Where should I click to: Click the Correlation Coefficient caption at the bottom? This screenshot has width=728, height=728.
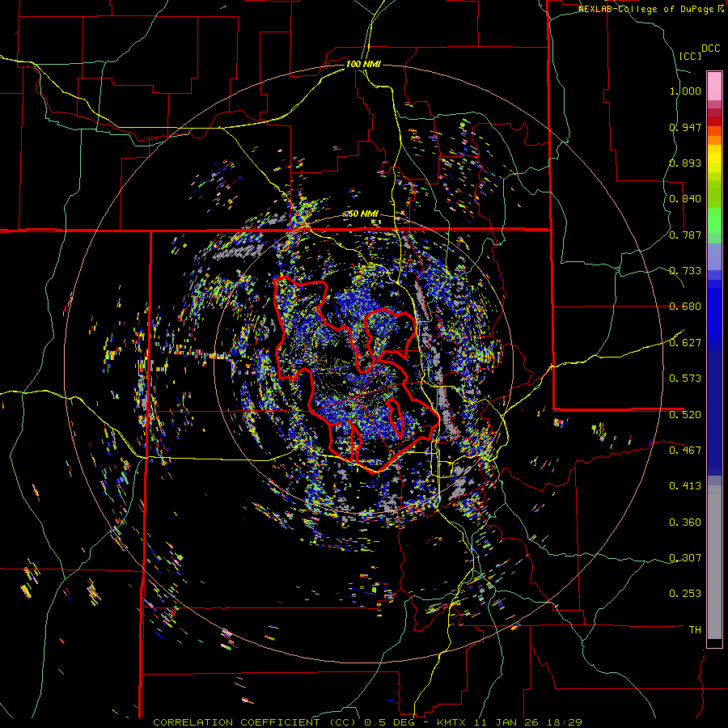(x=367, y=722)
